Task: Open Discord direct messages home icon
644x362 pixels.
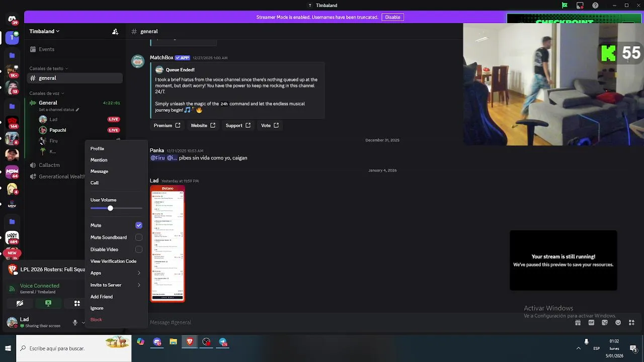Action: (12, 19)
